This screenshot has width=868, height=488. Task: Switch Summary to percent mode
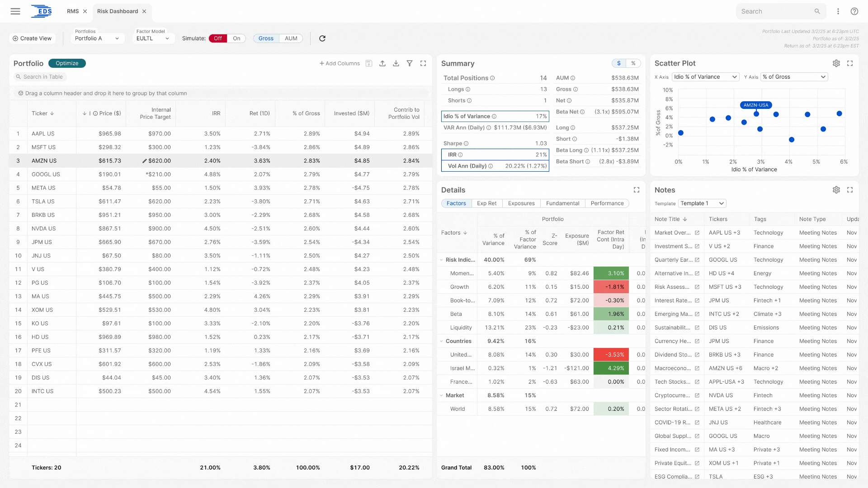tap(633, 63)
